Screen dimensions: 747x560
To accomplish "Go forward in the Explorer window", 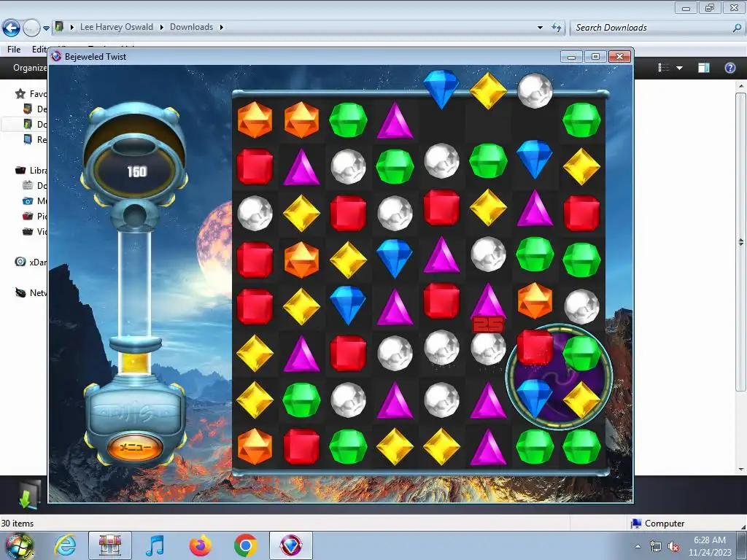I will [x=31, y=28].
